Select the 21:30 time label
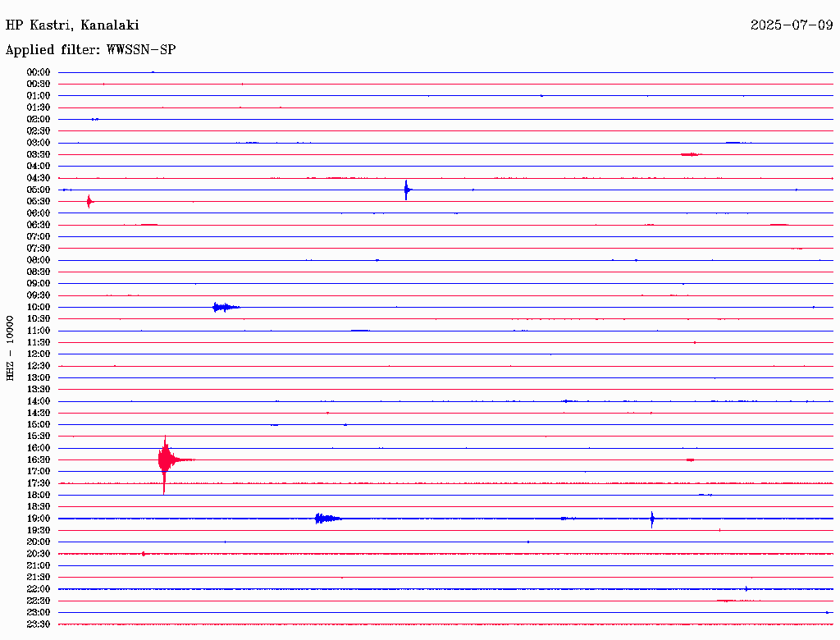 click(x=39, y=578)
